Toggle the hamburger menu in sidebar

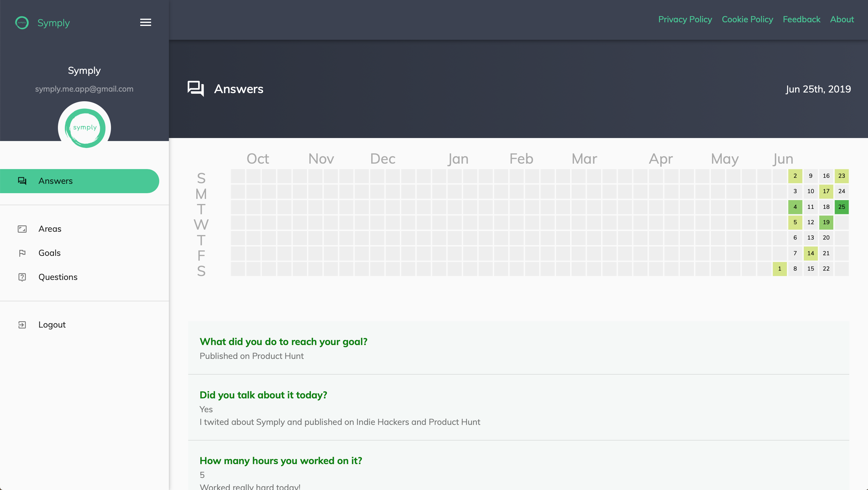[x=146, y=22]
